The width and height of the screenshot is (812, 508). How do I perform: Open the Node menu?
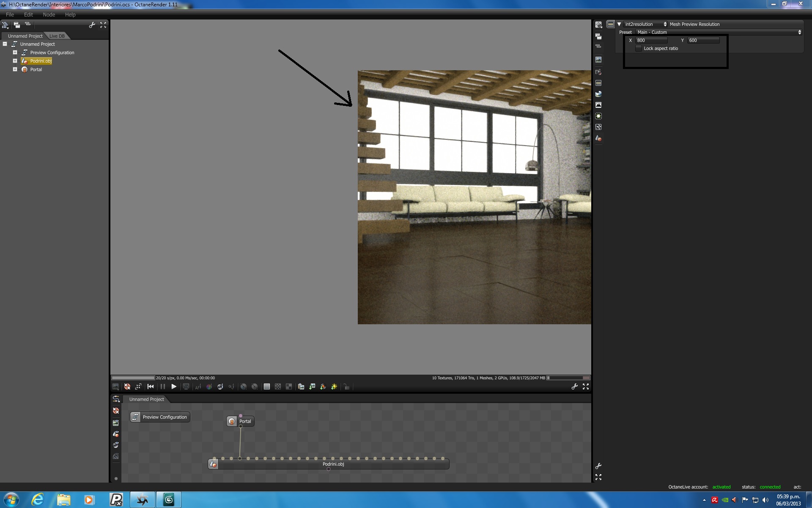pos(49,14)
